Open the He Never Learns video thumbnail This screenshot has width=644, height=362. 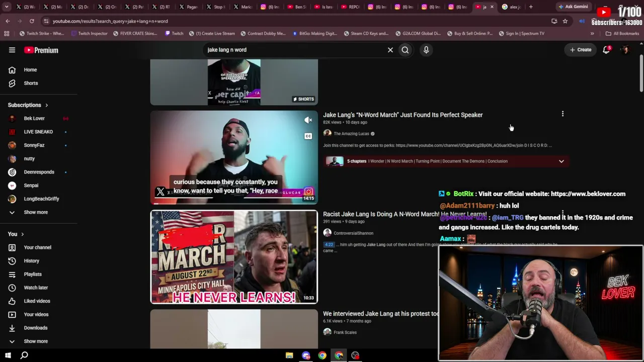pos(234,257)
